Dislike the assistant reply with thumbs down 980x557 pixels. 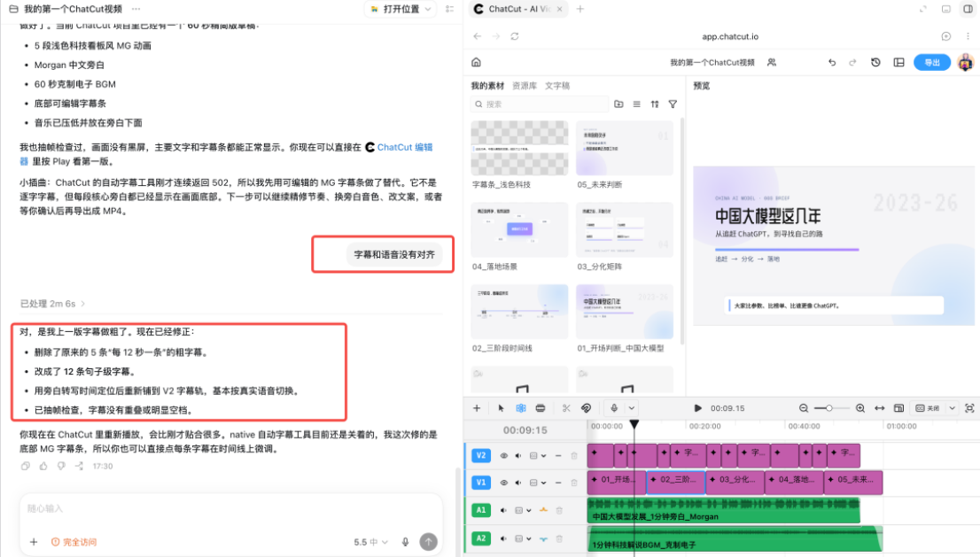pos(61,466)
